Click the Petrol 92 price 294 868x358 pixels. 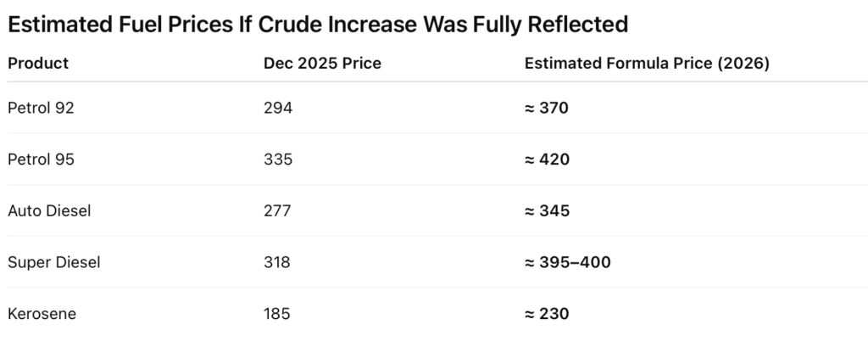click(277, 108)
